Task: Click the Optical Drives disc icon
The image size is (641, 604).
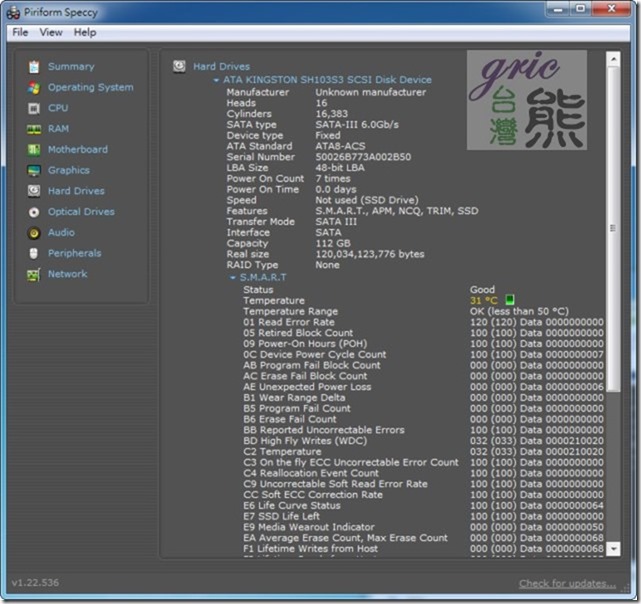Action: coord(35,212)
